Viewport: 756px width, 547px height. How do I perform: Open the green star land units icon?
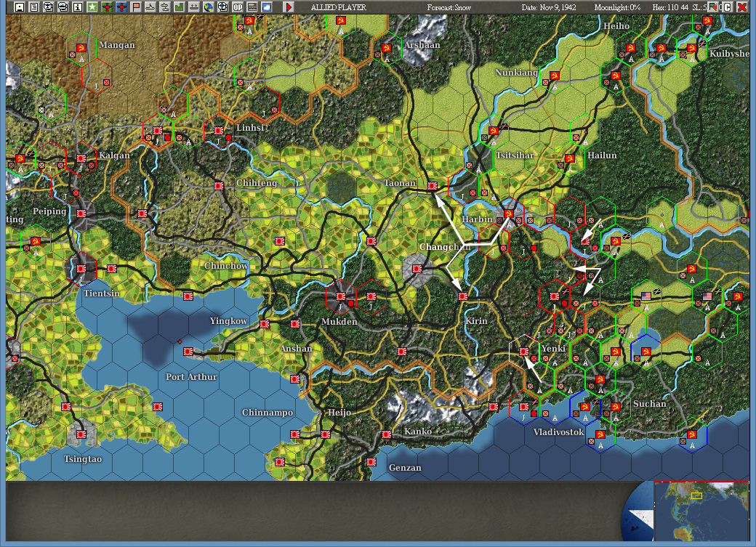[x=92, y=7]
